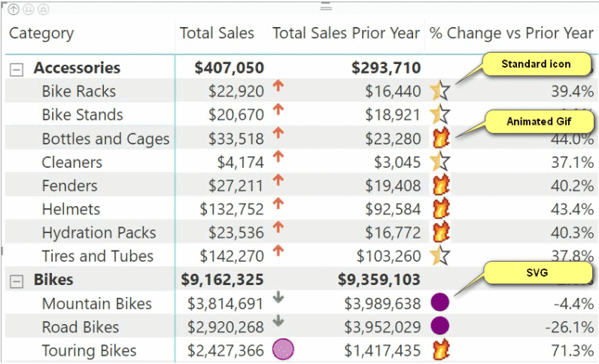The image size is (599, 364).
Task: Click the star icon in Tires and Tubes row
Action: (x=440, y=256)
